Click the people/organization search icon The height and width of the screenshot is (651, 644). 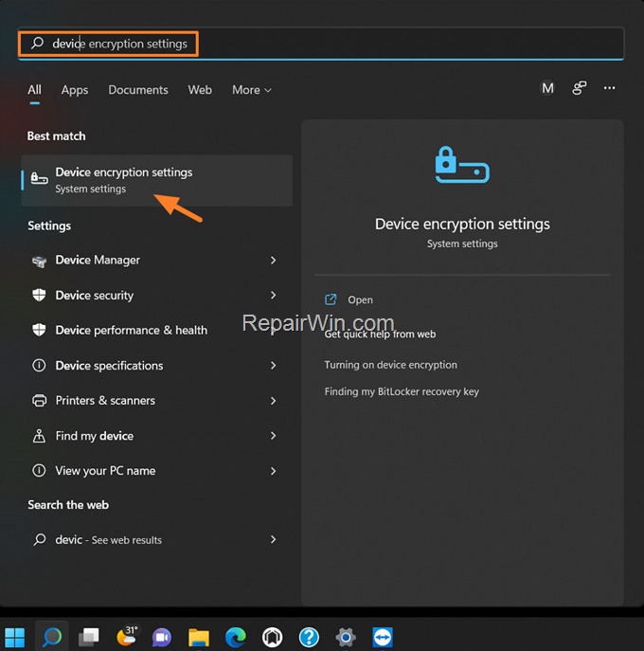pos(579,88)
